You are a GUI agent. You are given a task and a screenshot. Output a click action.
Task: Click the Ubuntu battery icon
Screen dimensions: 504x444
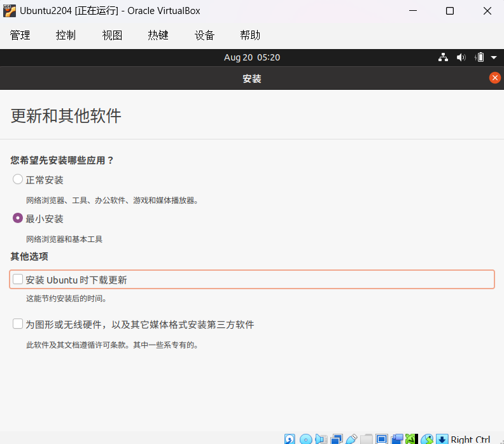coord(479,57)
